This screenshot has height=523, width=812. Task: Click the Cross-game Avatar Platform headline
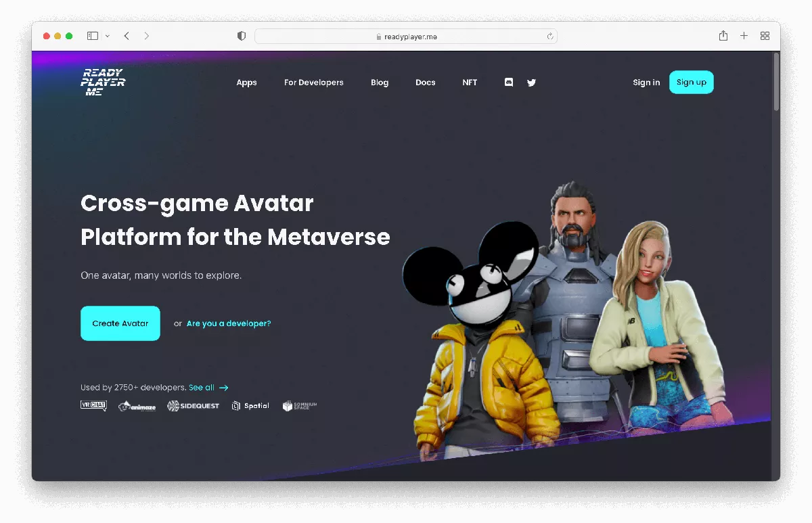point(235,220)
